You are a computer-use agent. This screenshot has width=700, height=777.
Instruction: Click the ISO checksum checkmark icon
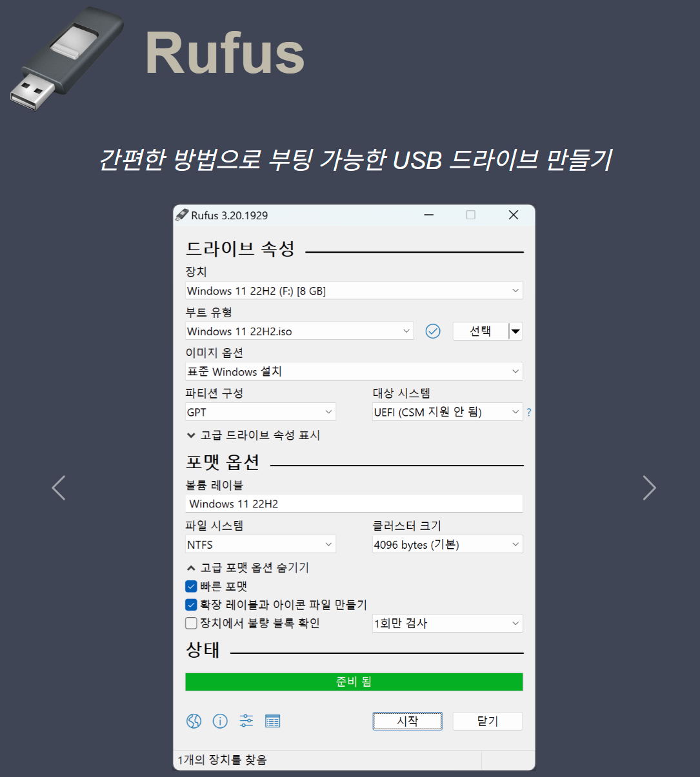tap(433, 331)
